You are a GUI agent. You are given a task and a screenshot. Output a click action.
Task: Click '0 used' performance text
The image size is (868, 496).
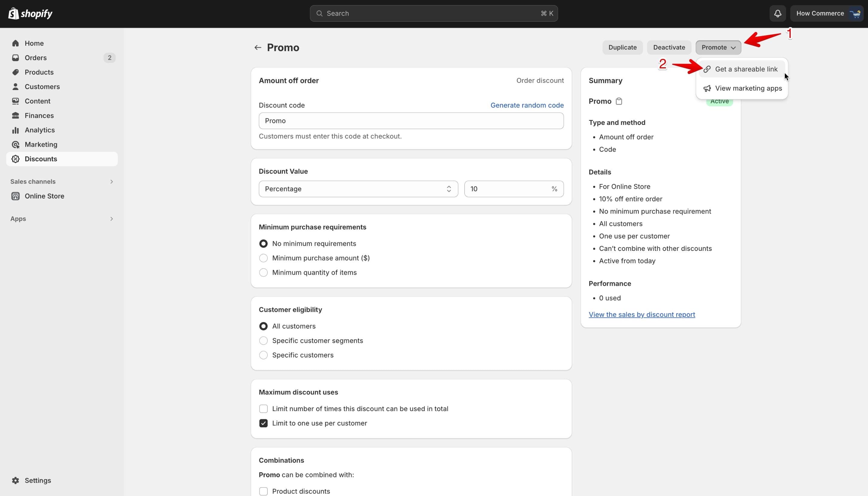point(610,298)
